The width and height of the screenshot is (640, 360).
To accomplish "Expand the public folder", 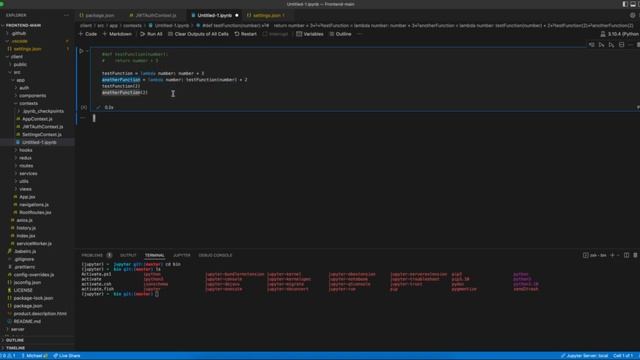I will [x=20, y=64].
